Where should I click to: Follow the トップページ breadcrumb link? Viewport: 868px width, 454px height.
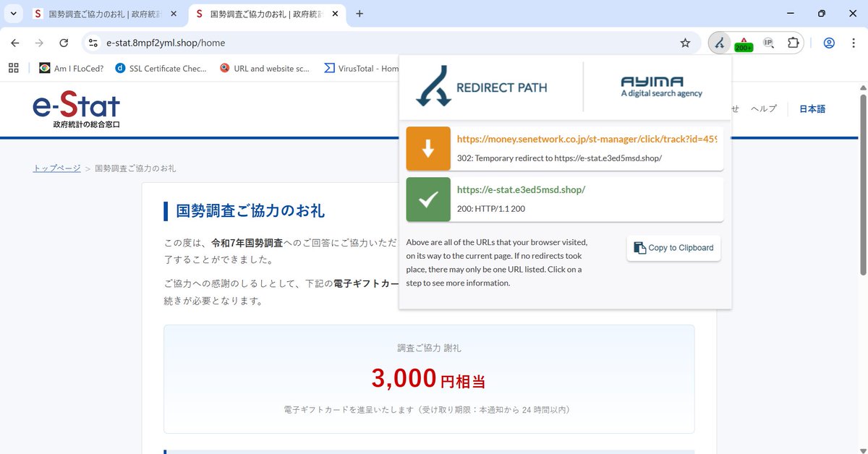(x=56, y=167)
